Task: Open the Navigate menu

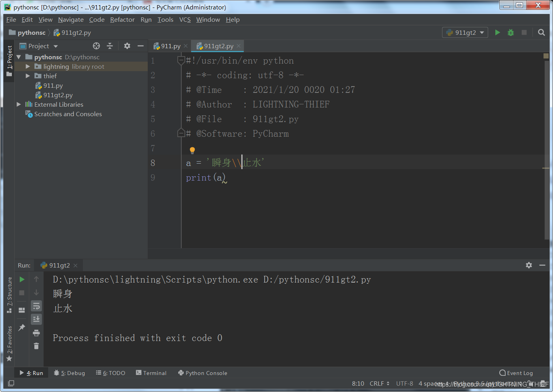Action: [x=71, y=19]
